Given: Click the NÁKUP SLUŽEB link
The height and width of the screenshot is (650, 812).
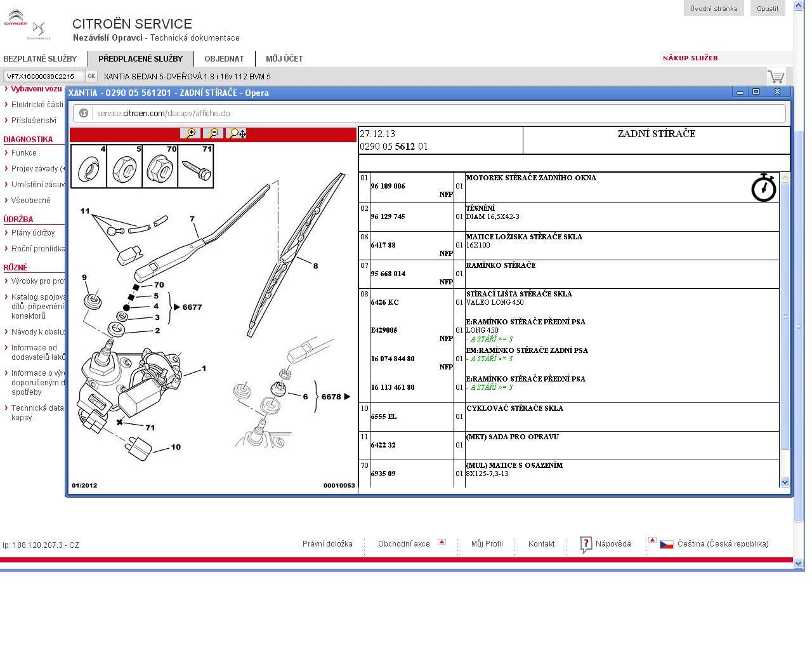Looking at the screenshot, I should [690, 58].
